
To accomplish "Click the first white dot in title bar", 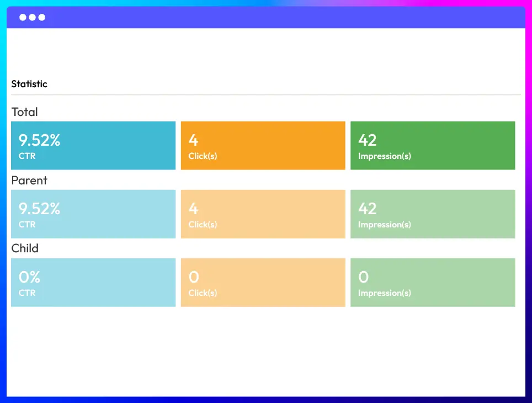I will (23, 18).
